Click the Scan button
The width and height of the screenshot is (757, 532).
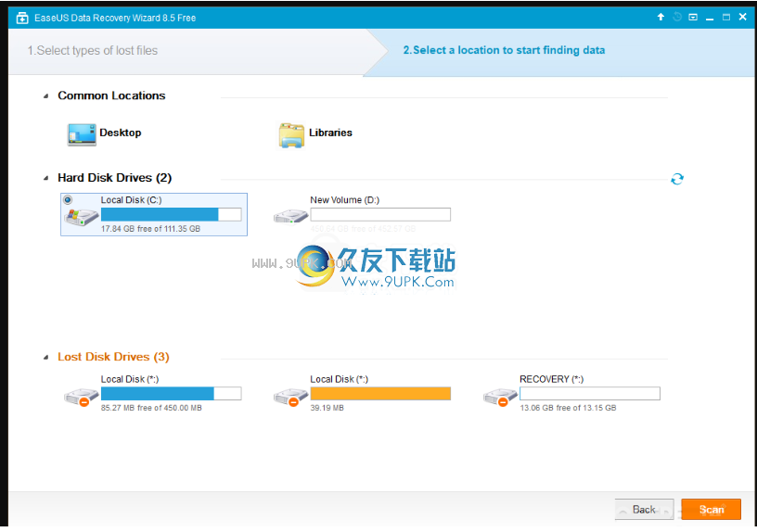click(712, 510)
